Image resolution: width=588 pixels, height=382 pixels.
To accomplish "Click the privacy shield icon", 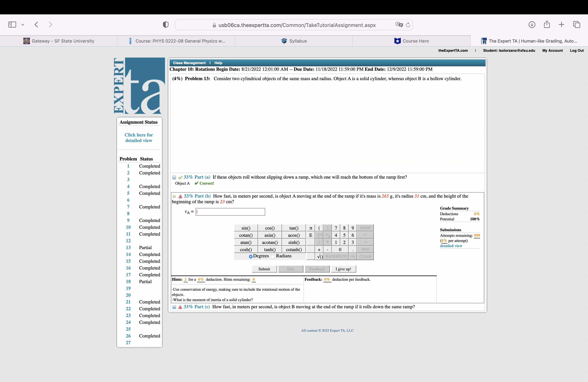I will coord(166,25).
